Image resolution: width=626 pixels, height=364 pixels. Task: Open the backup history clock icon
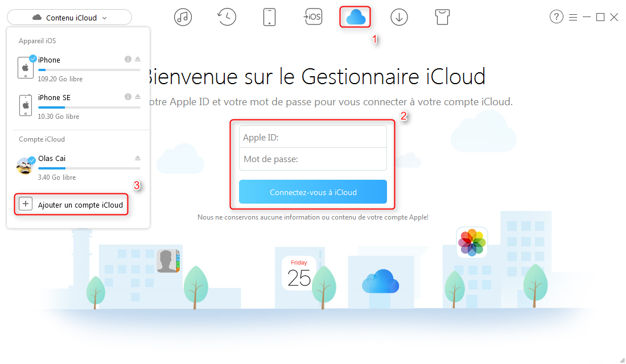click(x=226, y=16)
